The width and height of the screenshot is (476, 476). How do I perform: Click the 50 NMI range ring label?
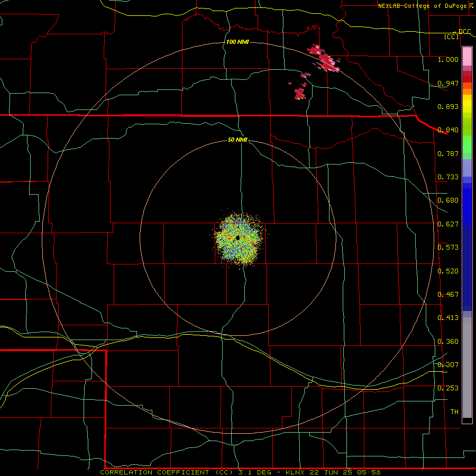click(x=237, y=140)
